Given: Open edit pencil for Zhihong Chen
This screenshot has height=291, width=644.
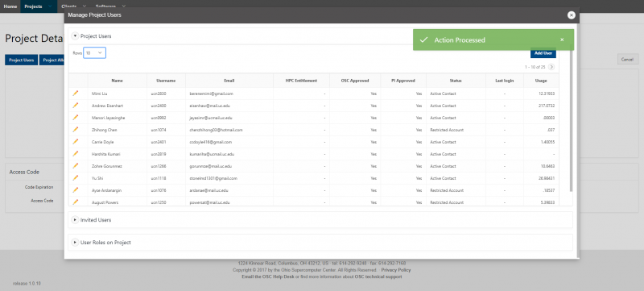Looking at the screenshot, I should 75,129.
